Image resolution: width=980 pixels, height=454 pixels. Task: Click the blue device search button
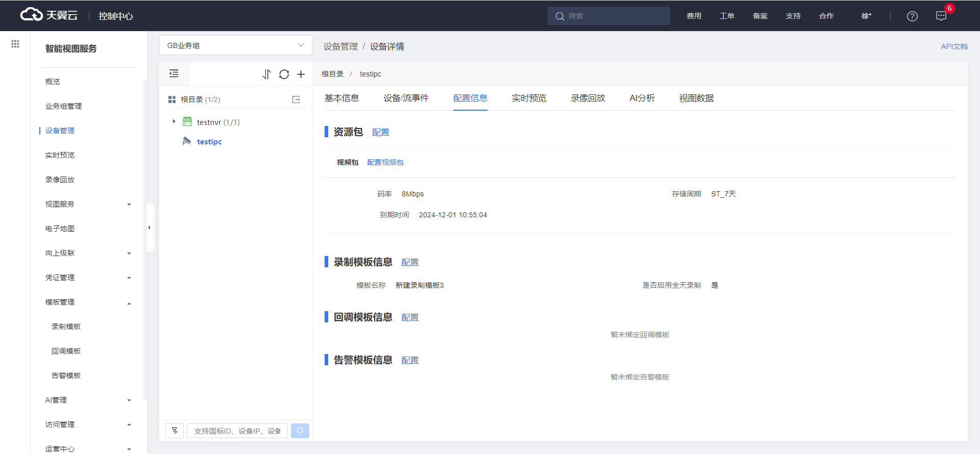(300, 431)
